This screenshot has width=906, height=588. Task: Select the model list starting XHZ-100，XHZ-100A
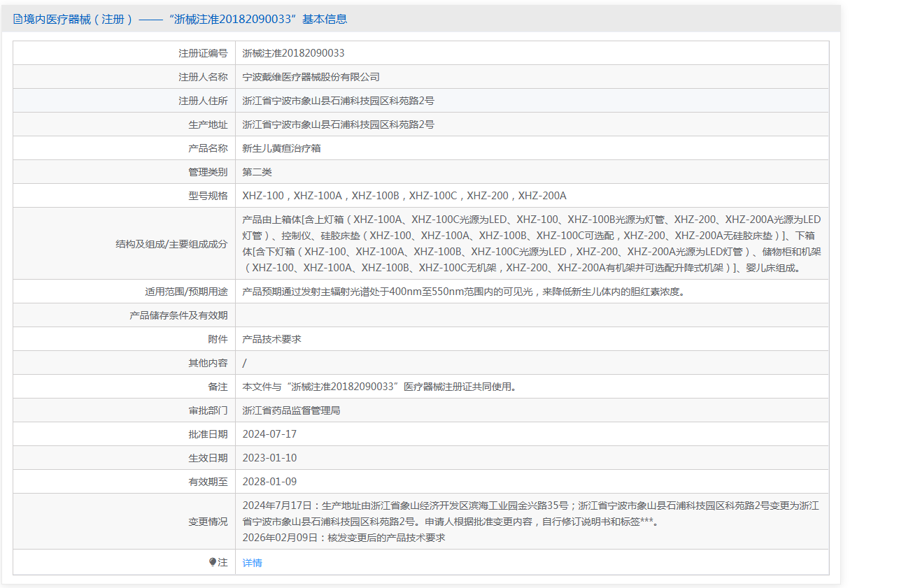pos(404,196)
